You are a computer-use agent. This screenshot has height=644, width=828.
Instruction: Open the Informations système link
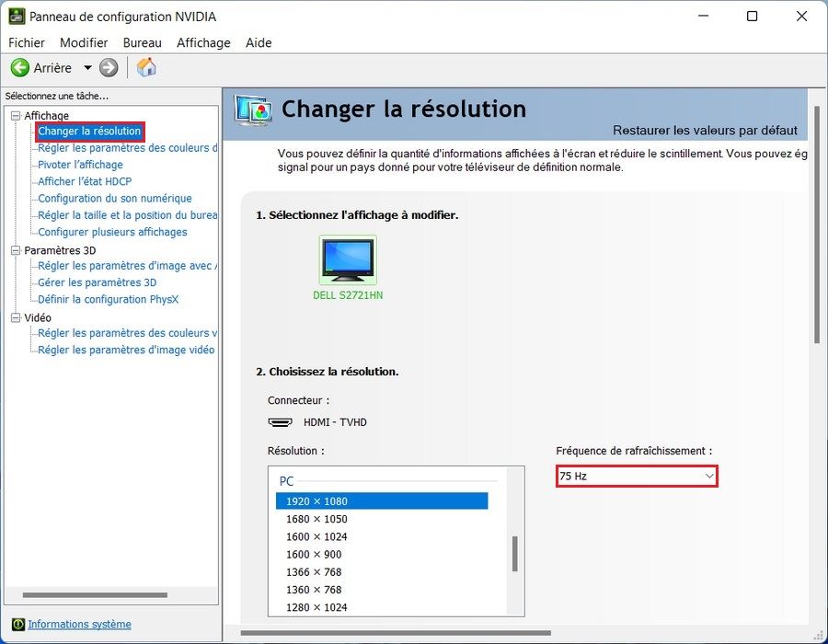click(x=79, y=625)
